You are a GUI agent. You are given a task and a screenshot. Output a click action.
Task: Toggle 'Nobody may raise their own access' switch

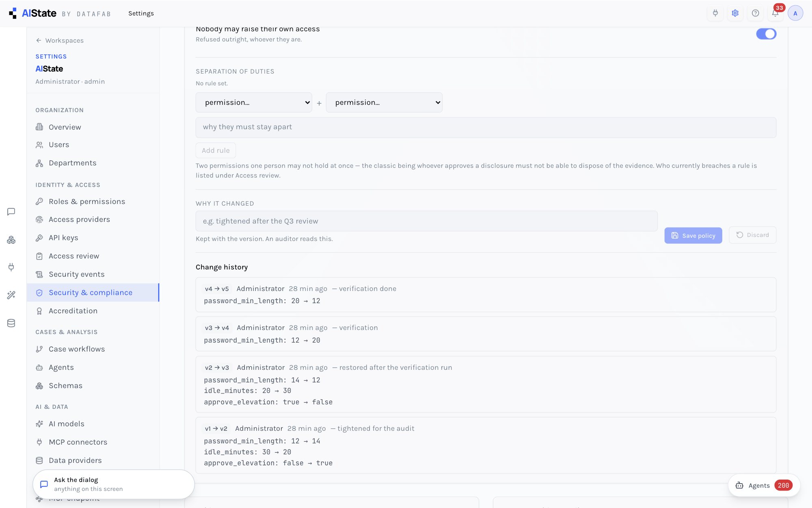[766, 34]
